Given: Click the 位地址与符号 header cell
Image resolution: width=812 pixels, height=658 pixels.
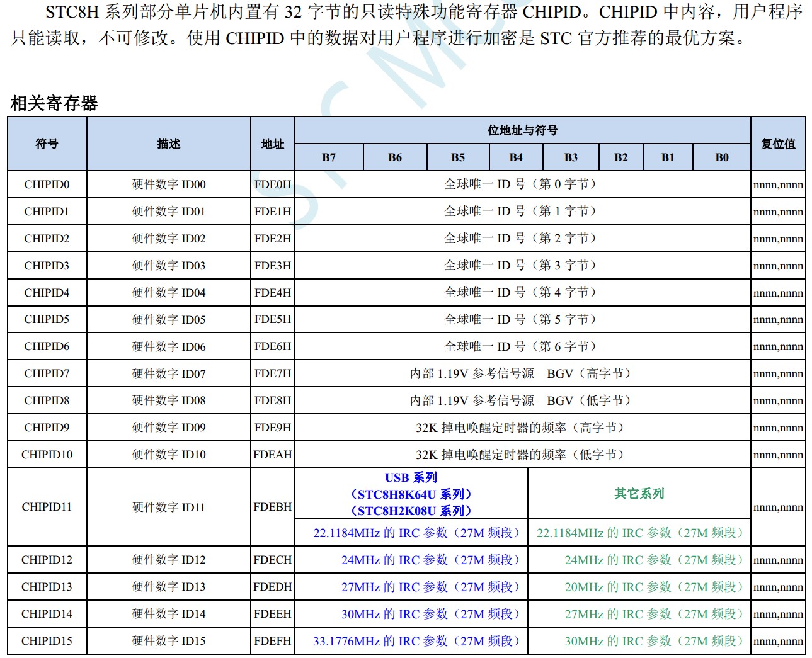Looking at the screenshot, I should click(x=522, y=130).
